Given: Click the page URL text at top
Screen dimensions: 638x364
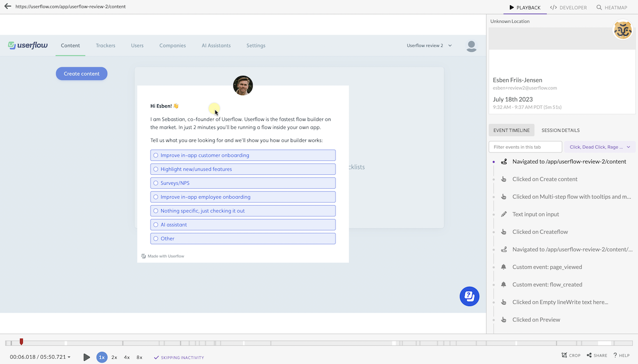Looking at the screenshot, I should (x=71, y=7).
